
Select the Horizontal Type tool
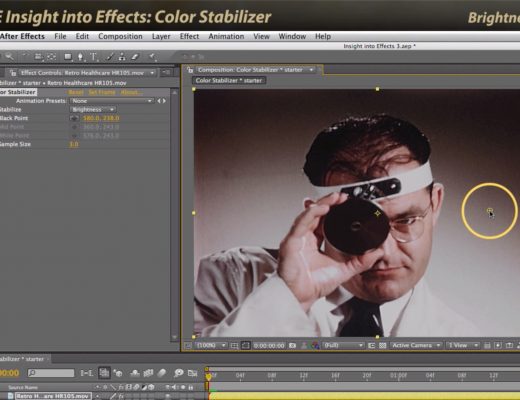94,57
